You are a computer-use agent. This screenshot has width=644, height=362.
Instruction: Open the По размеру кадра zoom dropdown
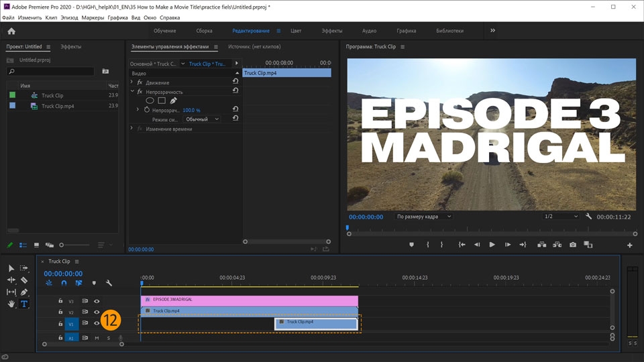[x=423, y=217]
